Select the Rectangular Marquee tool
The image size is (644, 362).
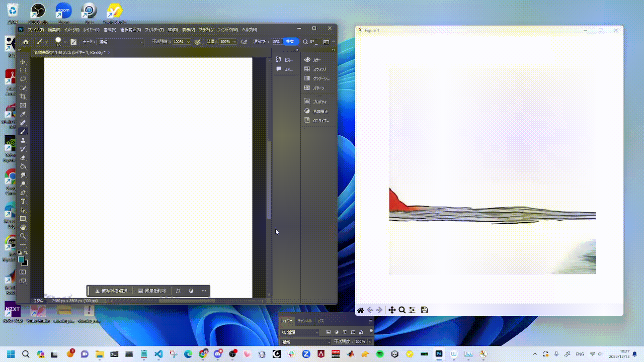[x=23, y=70]
